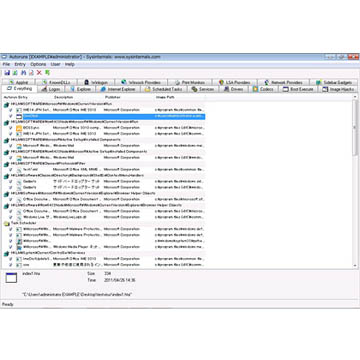This screenshot has width=360, height=360.
Task: Click the Save icon in the toolbar
Action: click(x=7, y=72)
